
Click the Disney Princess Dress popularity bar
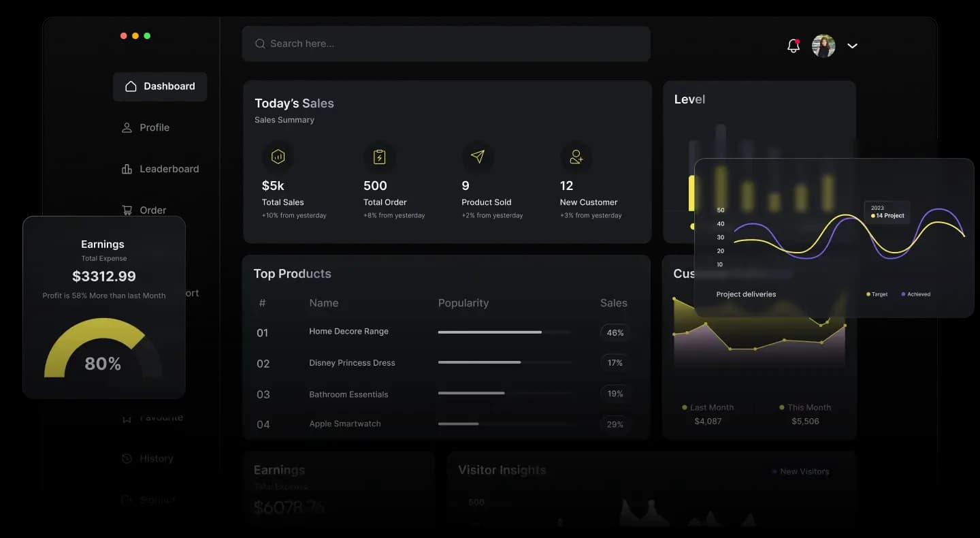504,362
